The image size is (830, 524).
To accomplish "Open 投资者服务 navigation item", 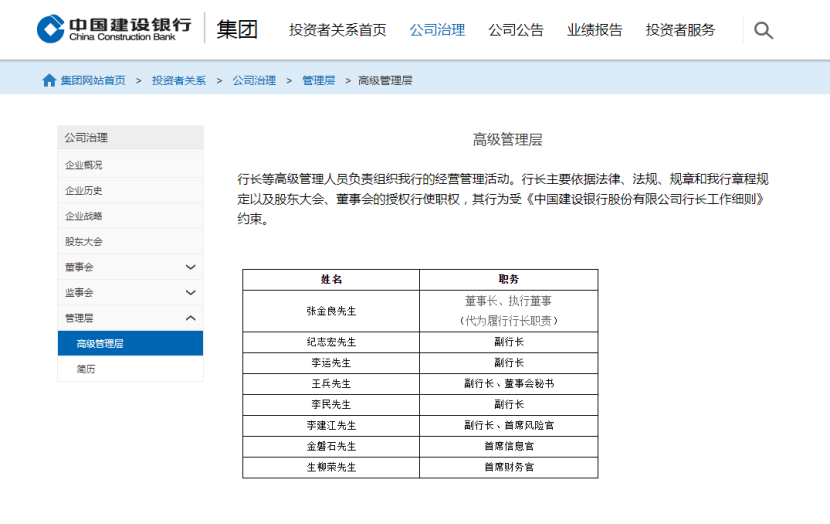I will [680, 30].
